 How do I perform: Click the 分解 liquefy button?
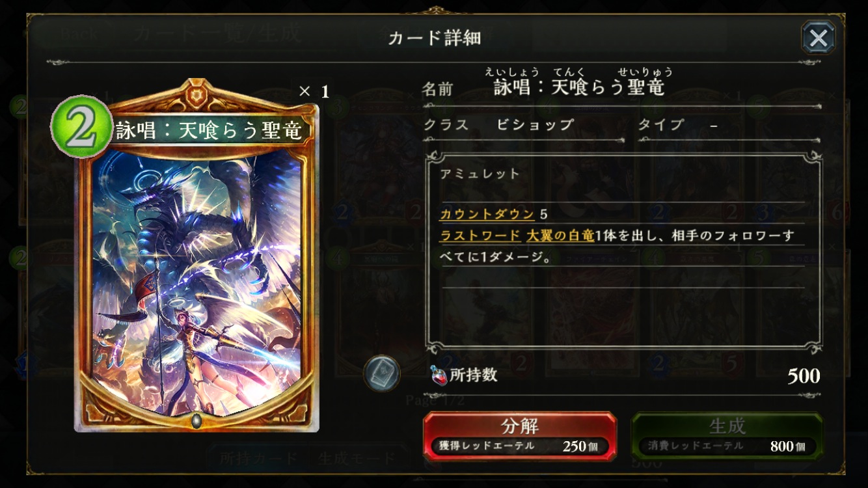(x=520, y=436)
